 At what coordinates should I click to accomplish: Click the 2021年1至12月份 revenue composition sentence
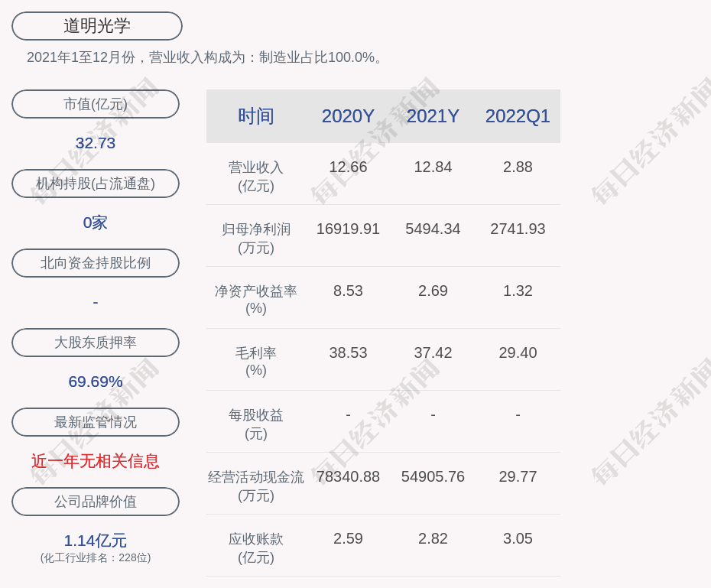pos(204,57)
